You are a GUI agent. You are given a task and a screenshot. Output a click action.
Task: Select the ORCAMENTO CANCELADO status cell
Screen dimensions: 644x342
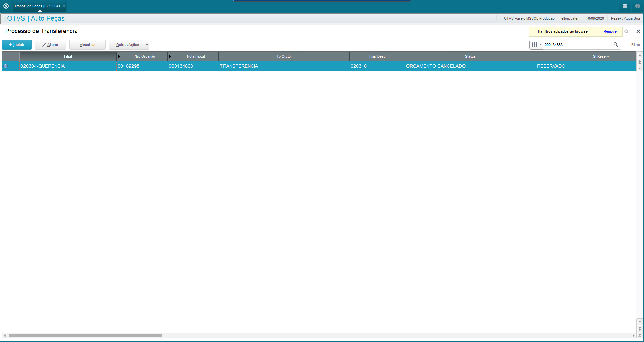(470, 66)
